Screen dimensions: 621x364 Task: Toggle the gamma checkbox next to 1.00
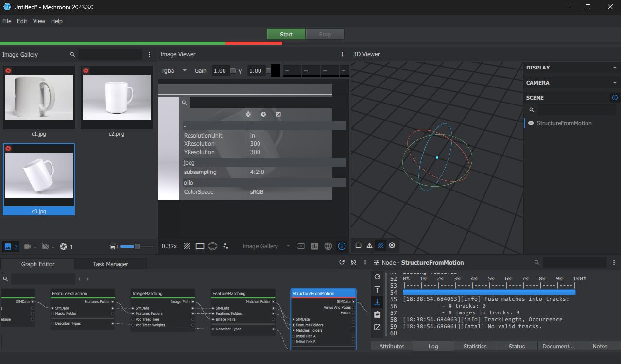(268, 71)
